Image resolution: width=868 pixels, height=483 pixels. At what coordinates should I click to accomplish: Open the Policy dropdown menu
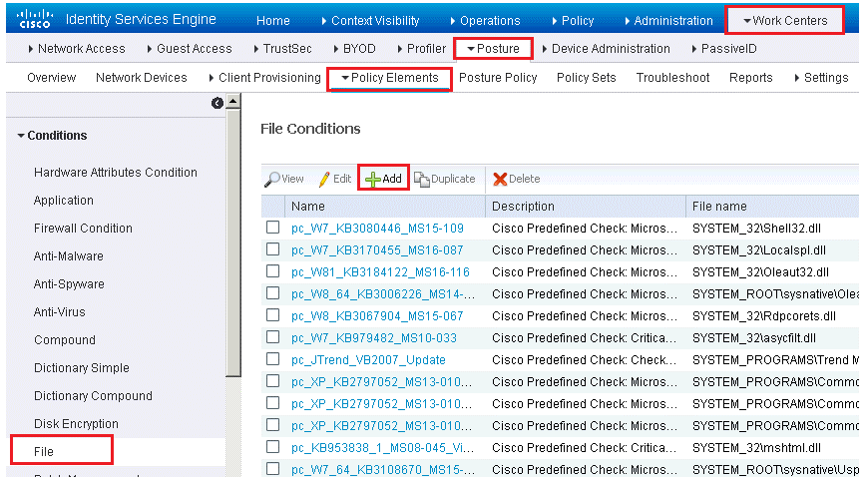pos(573,21)
